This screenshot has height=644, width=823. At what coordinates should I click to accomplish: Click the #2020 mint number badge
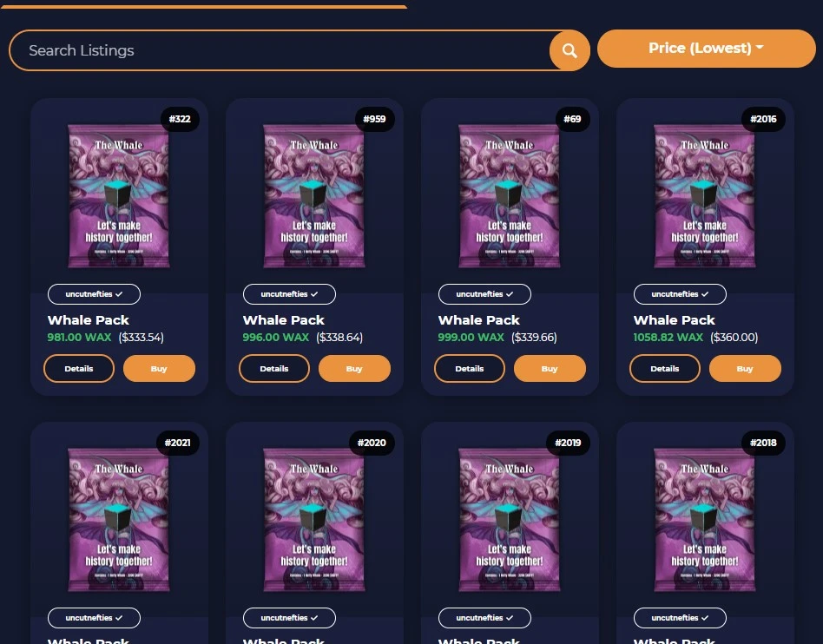click(372, 443)
